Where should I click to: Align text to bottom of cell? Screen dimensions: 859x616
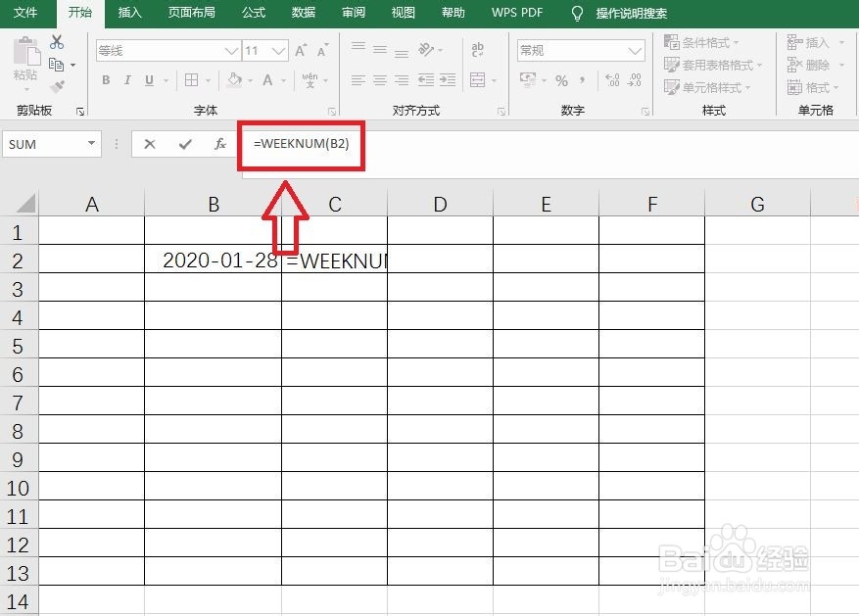(x=402, y=53)
